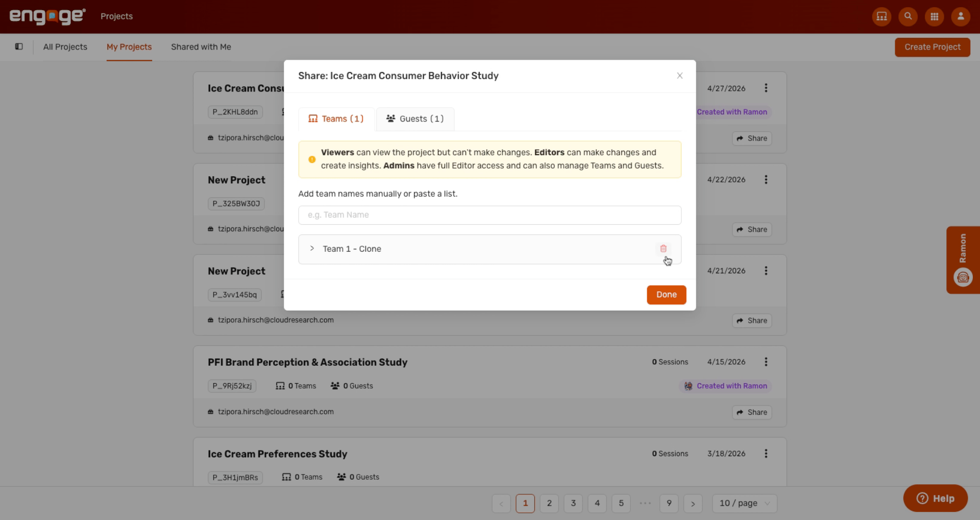The image size is (980, 520).
Task: Share the 4/22/2026 New Project
Action: 752,230
